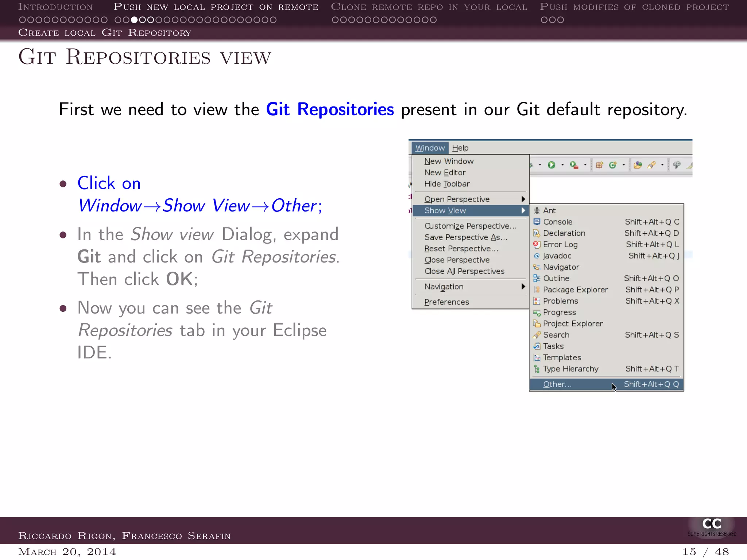Jump to the Introduction section link
This screenshot has width=747, height=560.
[55, 7]
